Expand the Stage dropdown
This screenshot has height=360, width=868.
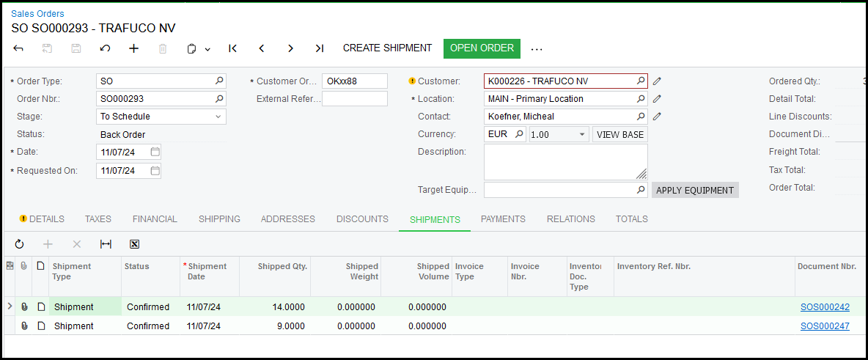click(x=218, y=117)
